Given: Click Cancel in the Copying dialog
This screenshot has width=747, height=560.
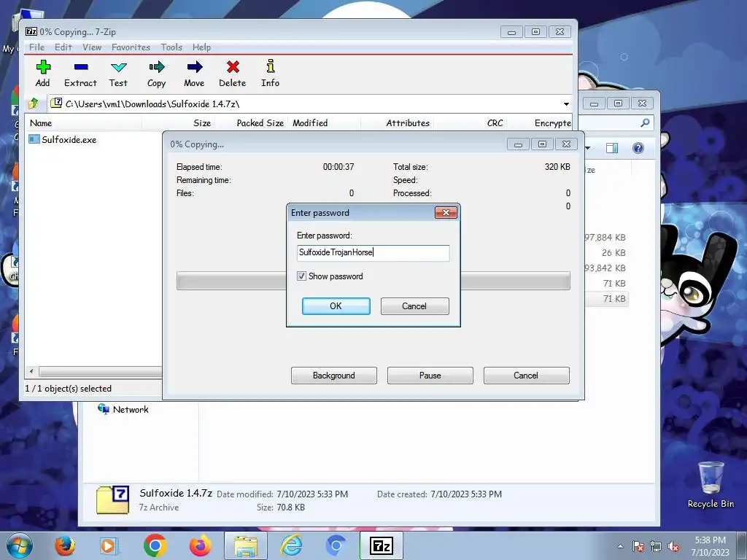Looking at the screenshot, I should (x=526, y=376).
